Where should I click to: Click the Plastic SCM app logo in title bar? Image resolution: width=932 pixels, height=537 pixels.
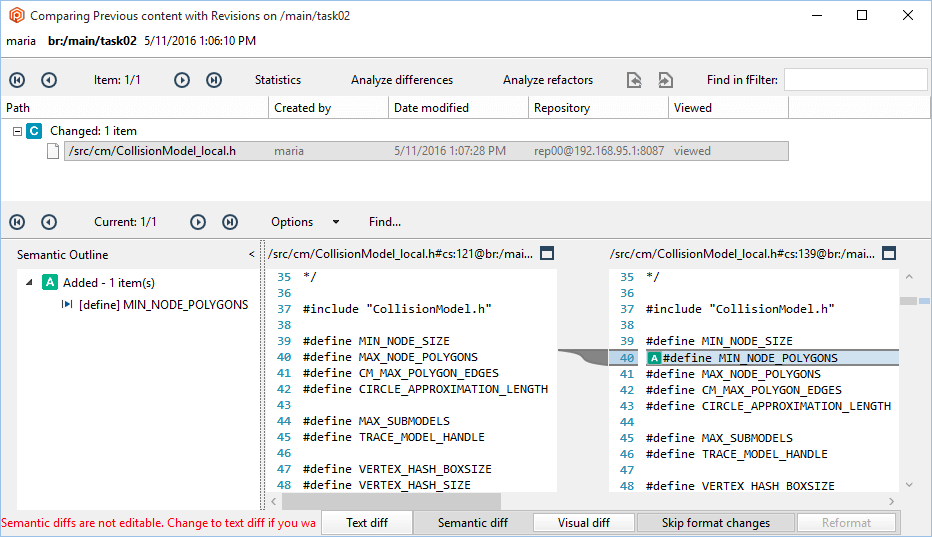point(16,15)
